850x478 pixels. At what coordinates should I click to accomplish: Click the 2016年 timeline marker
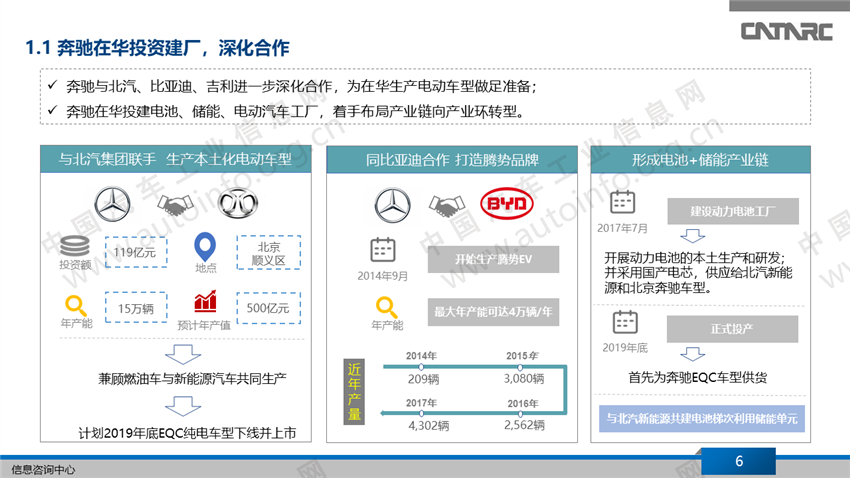pos(520,414)
